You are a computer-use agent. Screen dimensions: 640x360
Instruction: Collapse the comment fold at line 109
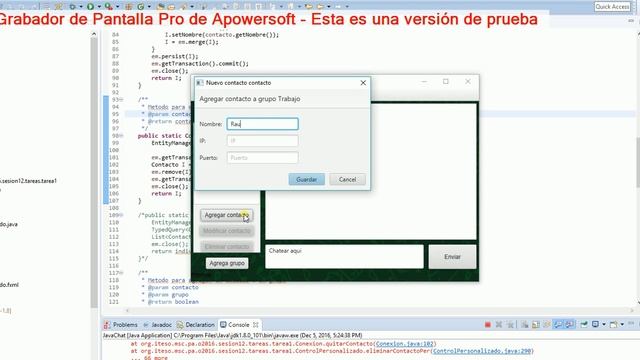[121, 215]
